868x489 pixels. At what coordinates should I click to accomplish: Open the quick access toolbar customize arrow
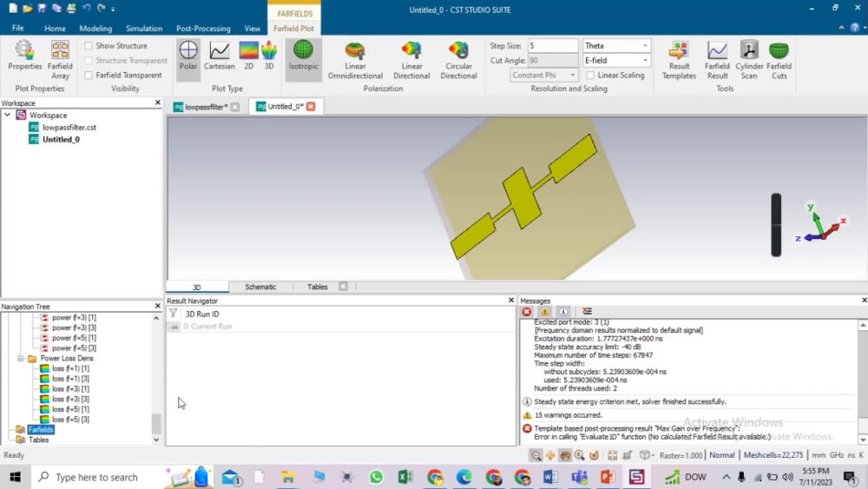click(x=113, y=9)
